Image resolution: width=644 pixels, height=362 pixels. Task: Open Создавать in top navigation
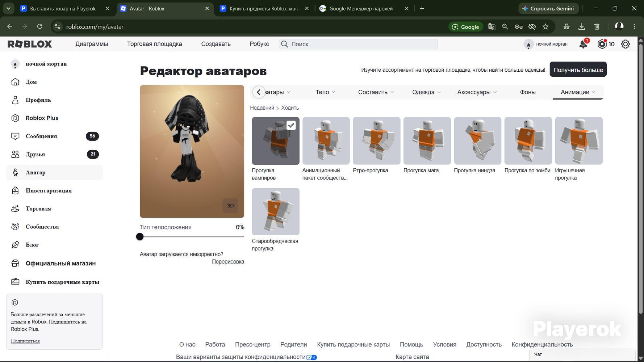click(216, 44)
